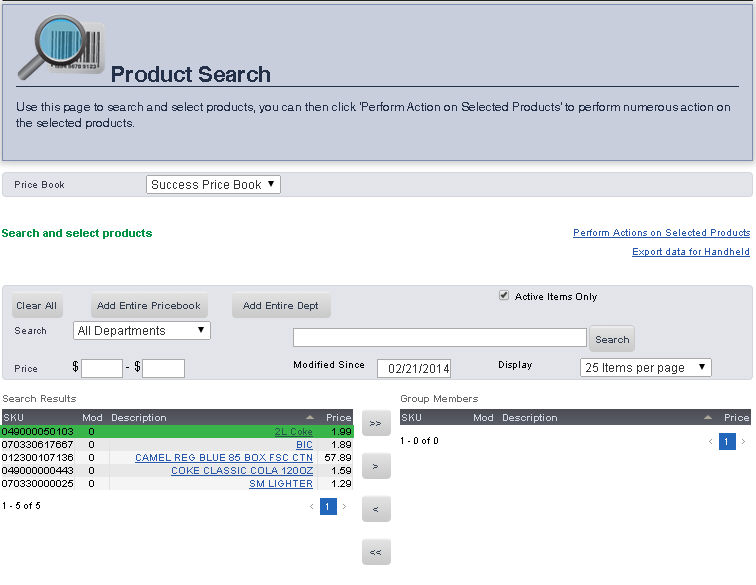
Task: Open the Items per page dropdown
Action: [x=645, y=368]
